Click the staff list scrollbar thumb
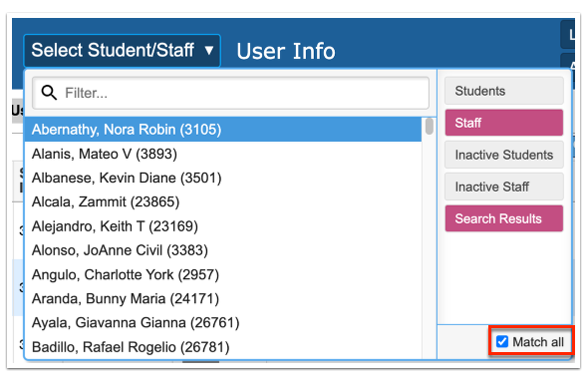 click(430, 126)
